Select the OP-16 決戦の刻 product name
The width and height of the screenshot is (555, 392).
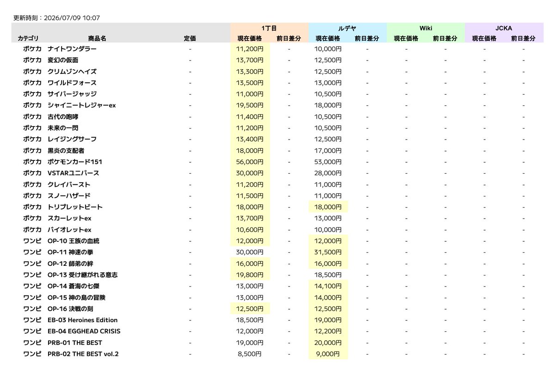tap(71, 308)
